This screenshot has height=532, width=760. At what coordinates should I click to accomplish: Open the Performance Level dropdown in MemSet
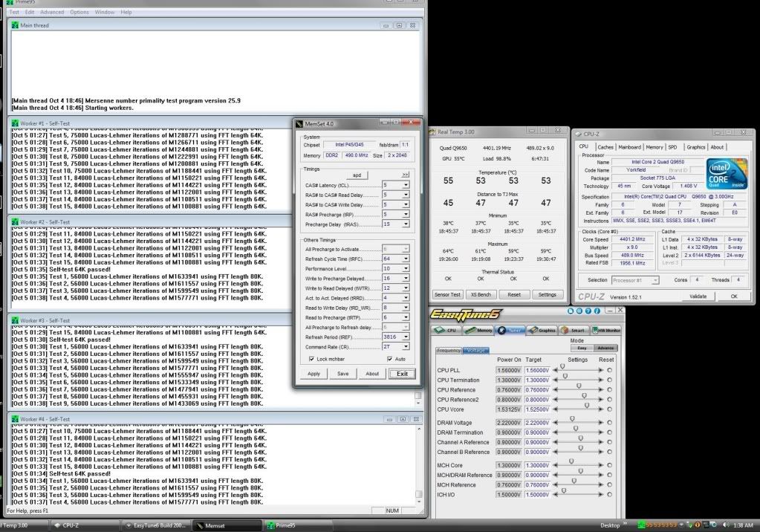click(406, 268)
